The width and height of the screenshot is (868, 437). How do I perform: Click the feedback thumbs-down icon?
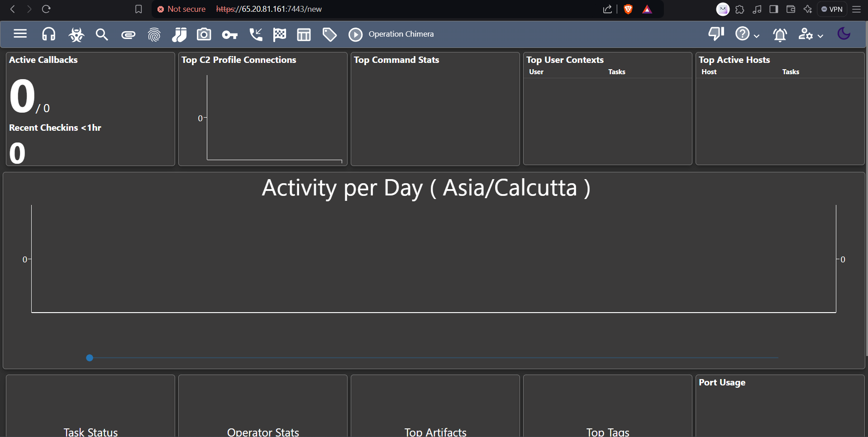tap(716, 34)
